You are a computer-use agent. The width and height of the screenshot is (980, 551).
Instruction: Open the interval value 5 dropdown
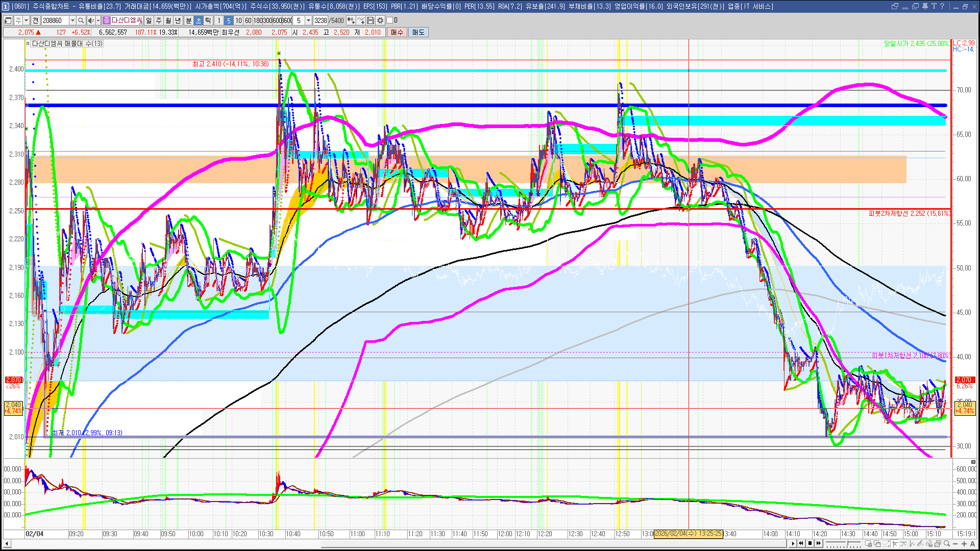pyautogui.click(x=308, y=20)
